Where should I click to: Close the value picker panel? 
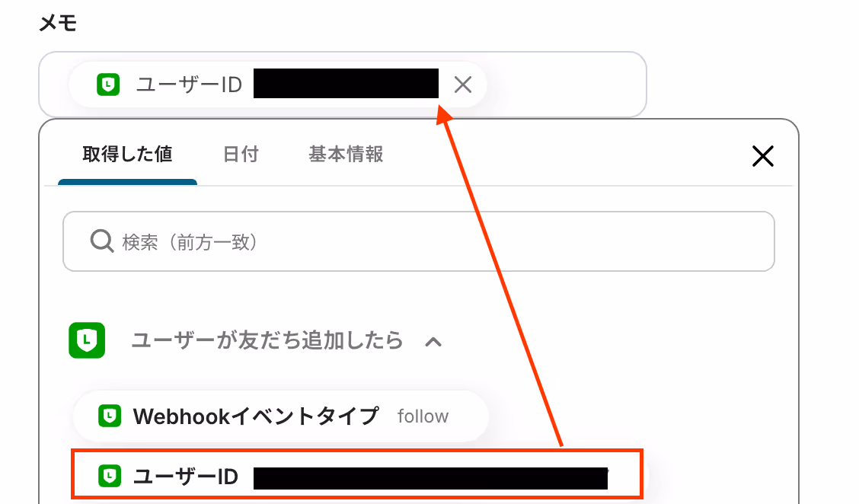coord(762,156)
